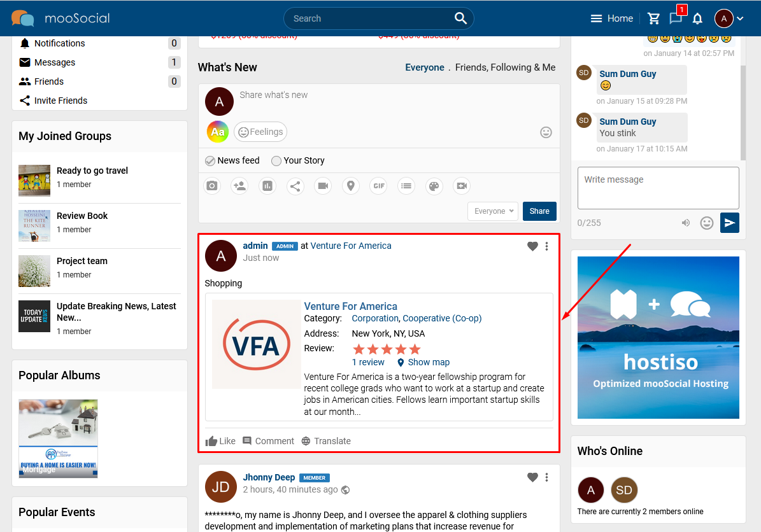This screenshot has height=532, width=761.
Task: Click the share link icon in composer
Action: (295, 186)
